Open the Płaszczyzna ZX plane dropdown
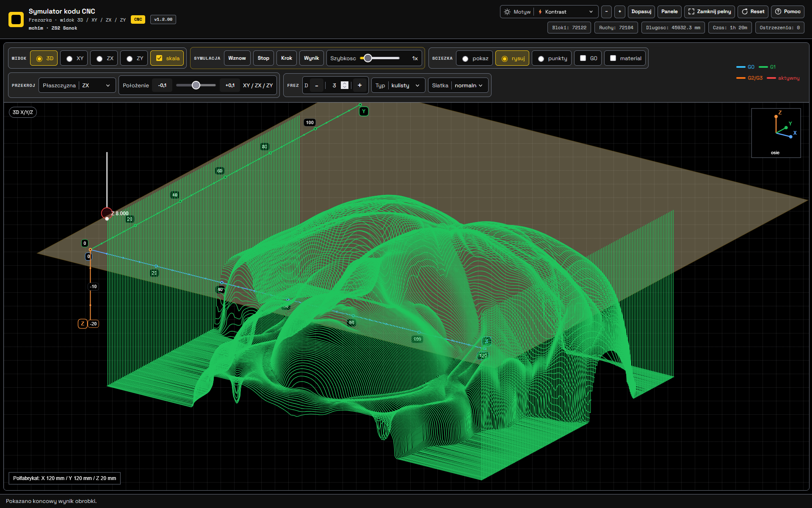The width and height of the screenshot is (812, 508). (77, 86)
